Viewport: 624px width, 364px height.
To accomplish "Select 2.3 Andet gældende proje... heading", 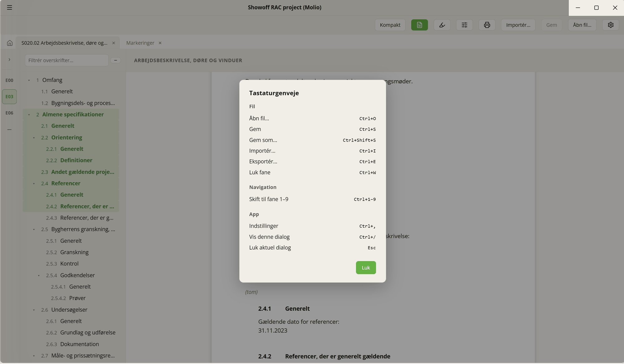I will point(71,172).
